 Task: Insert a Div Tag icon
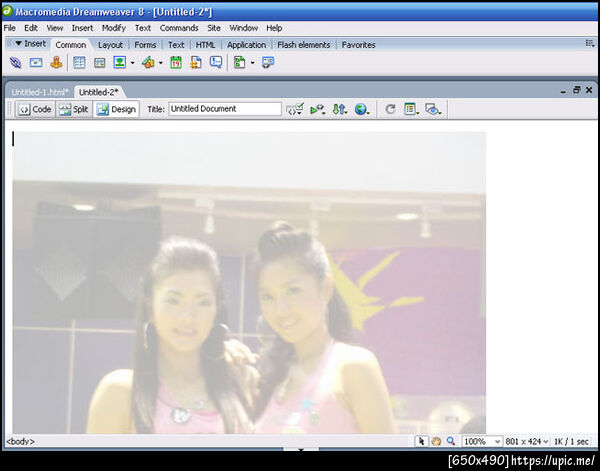click(99, 62)
